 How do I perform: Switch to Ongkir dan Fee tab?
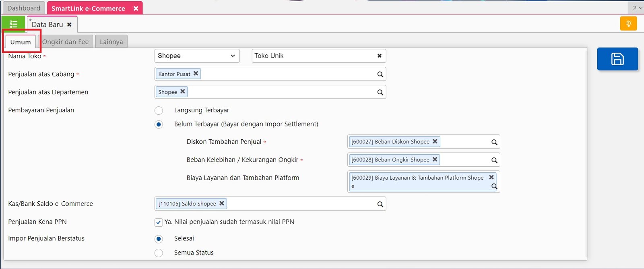pyautogui.click(x=66, y=42)
